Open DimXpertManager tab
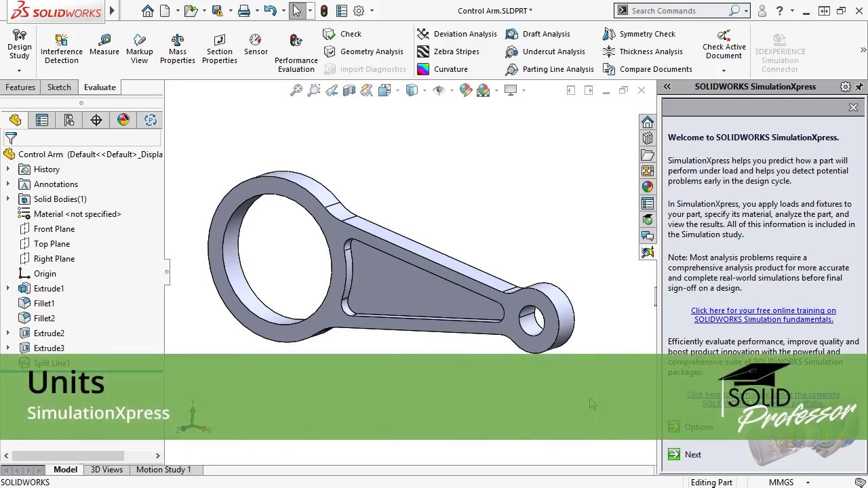This screenshot has width=868, height=488. [x=96, y=120]
